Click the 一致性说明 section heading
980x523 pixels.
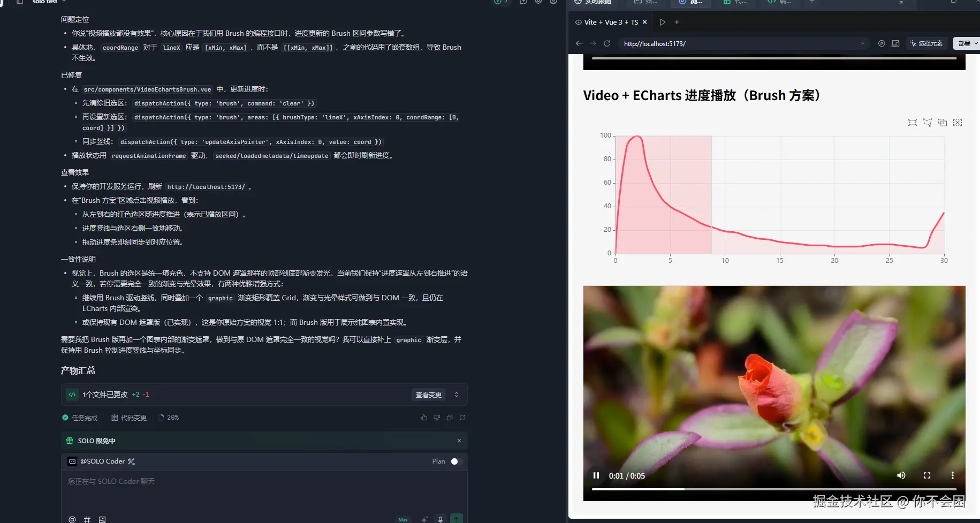point(78,259)
